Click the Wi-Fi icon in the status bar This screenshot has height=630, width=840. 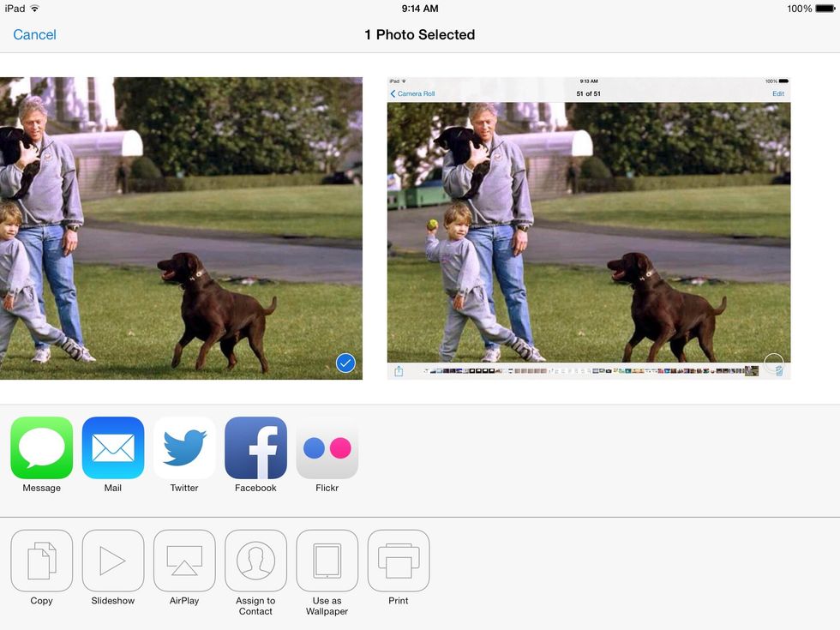pos(33,9)
